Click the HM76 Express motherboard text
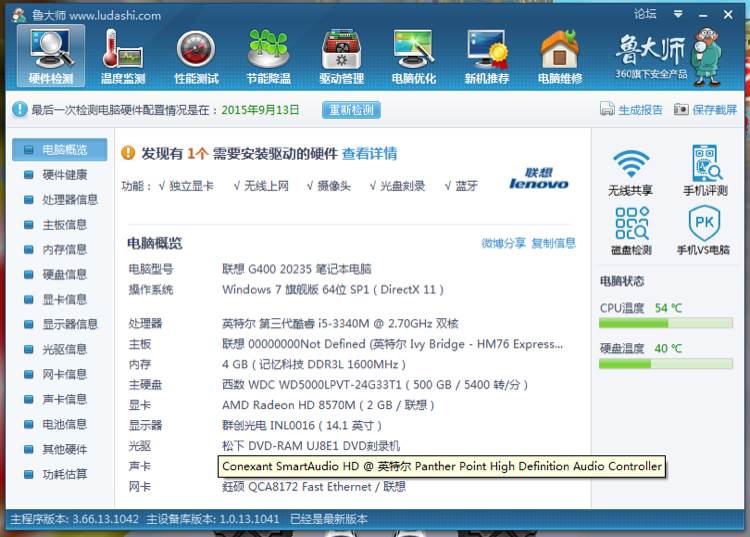 click(x=392, y=344)
